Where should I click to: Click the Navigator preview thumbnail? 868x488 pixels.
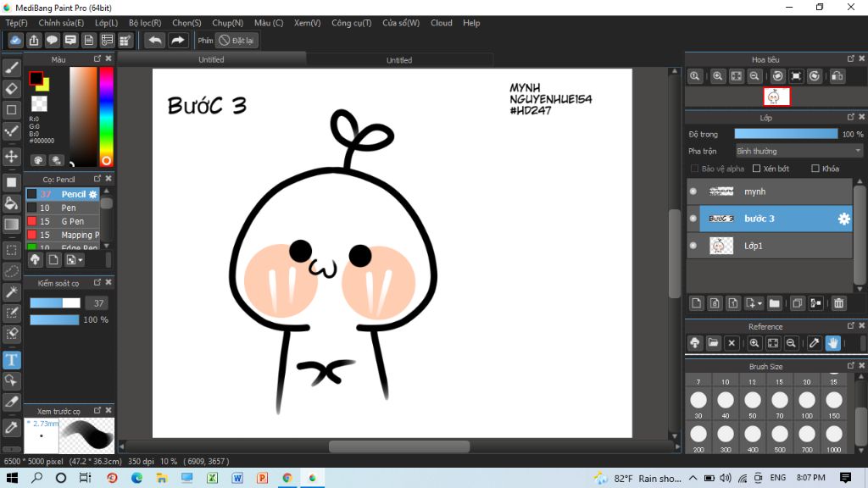(776, 97)
